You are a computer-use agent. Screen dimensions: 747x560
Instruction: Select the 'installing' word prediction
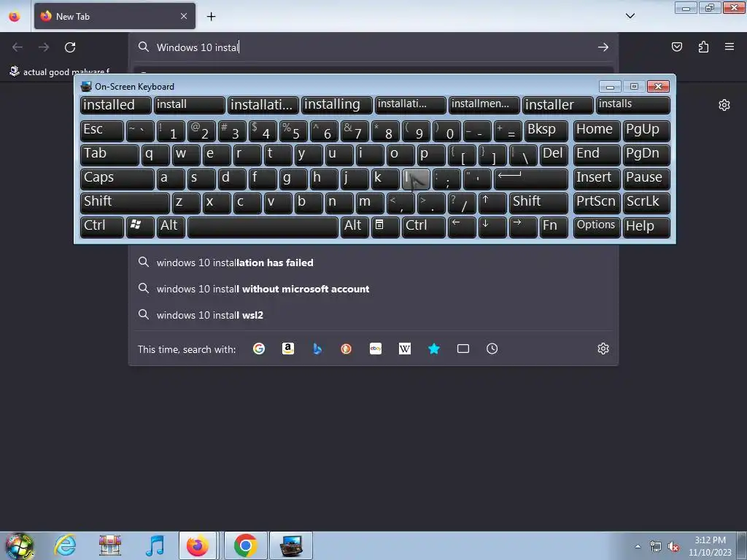[x=337, y=105]
